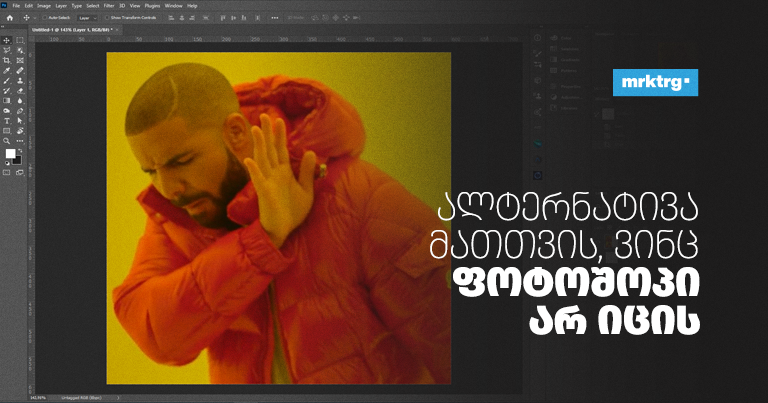Open the Gradients panel
Screen dimensions: 768x403
point(565,60)
